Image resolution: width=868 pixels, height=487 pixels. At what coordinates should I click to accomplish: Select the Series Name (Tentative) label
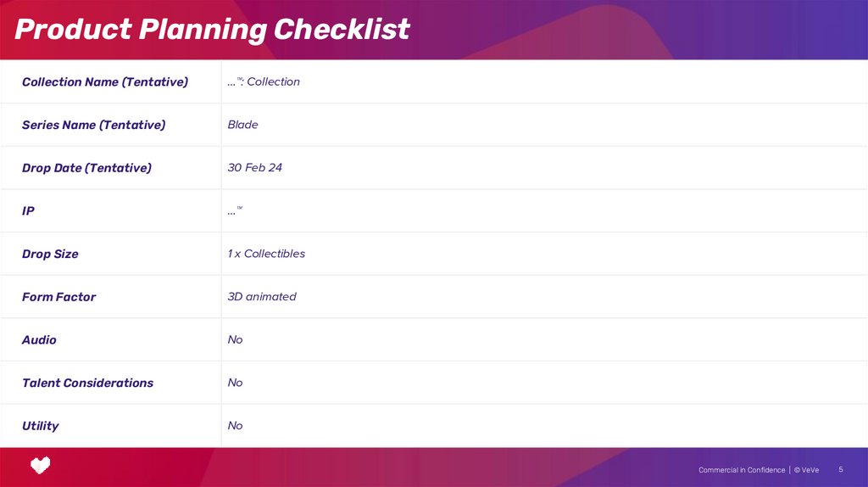click(x=93, y=125)
